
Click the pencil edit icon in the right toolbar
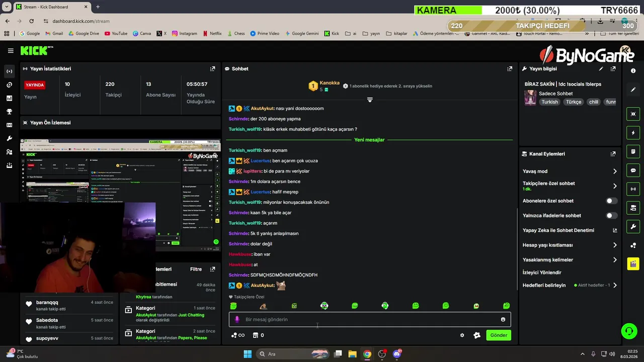(x=633, y=89)
